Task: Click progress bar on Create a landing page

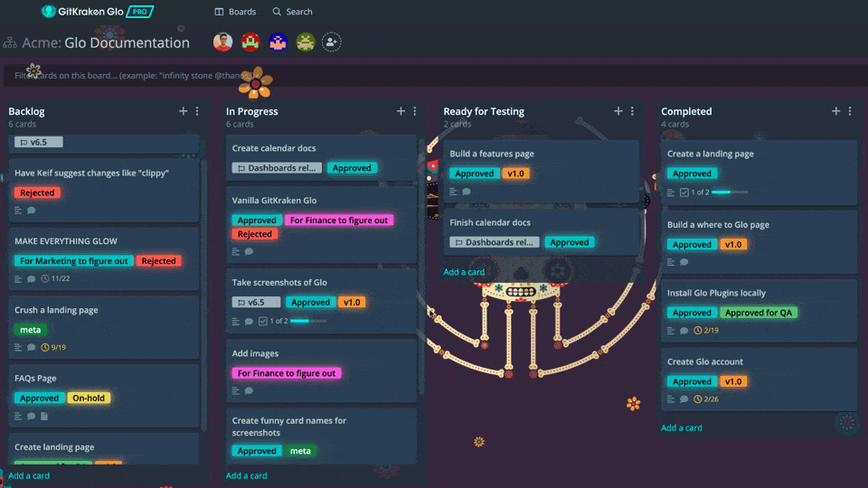Action: [x=730, y=192]
